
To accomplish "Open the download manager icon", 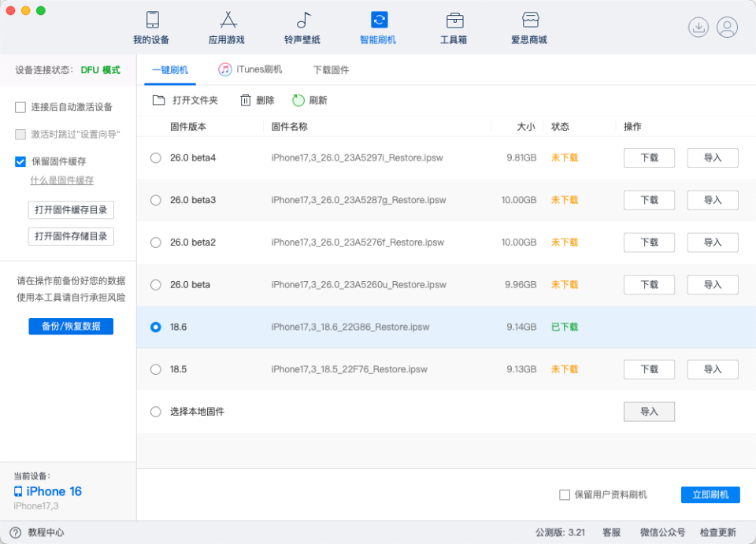I will 699,27.
